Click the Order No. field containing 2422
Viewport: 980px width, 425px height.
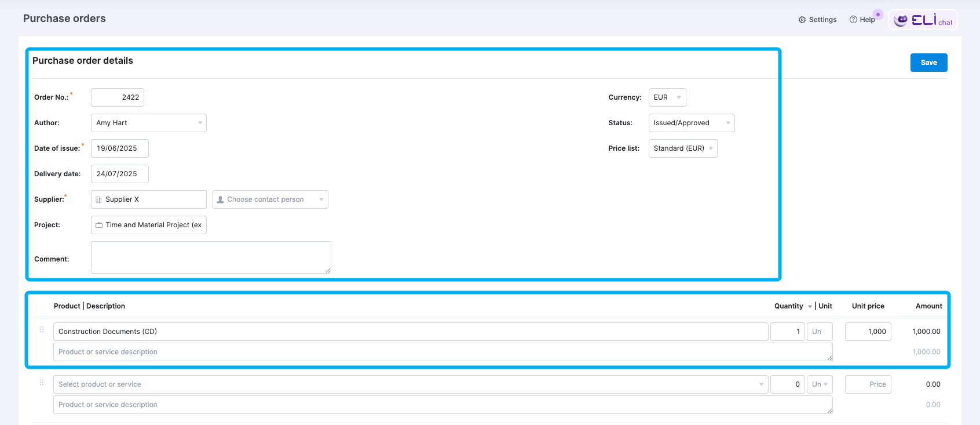[118, 97]
